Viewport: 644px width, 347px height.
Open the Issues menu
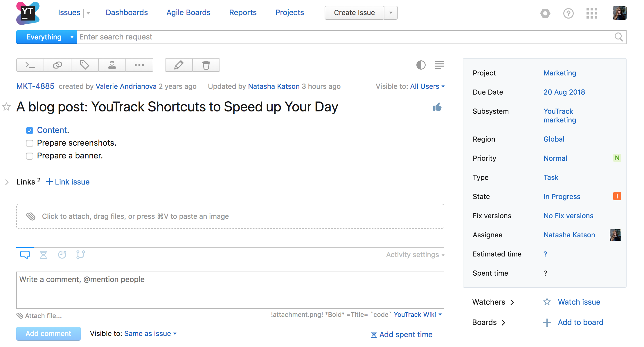(x=69, y=12)
